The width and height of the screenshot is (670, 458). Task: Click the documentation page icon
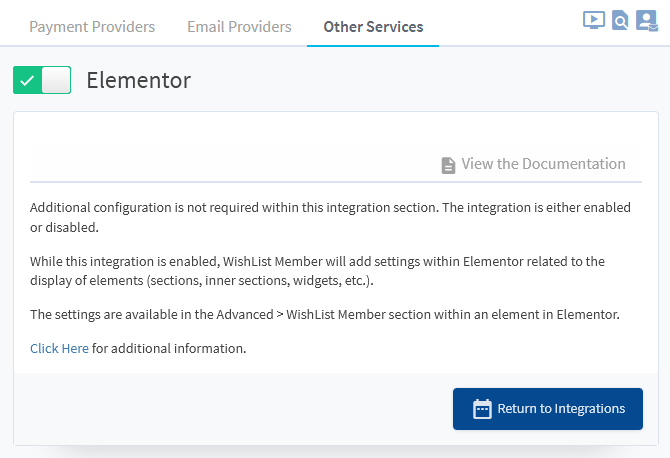click(448, 165)
